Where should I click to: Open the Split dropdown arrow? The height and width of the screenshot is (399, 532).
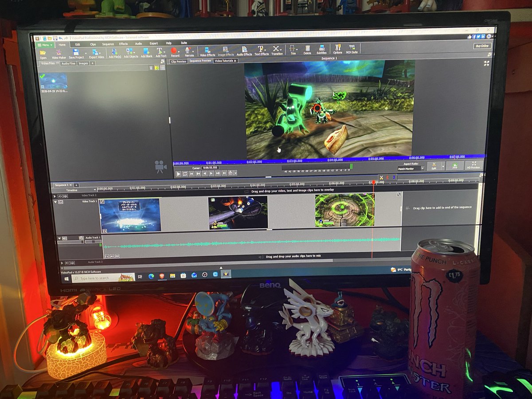pos(443,167)
